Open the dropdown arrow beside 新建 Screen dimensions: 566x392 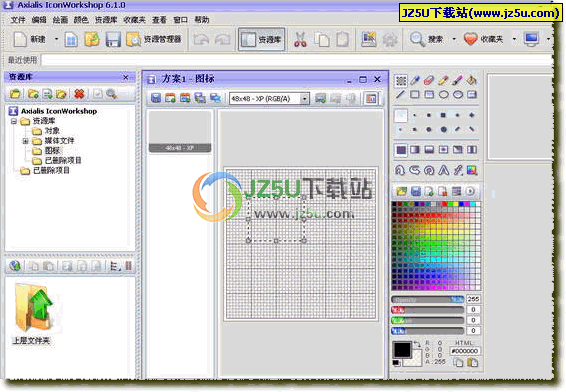(x=56, y=39)
